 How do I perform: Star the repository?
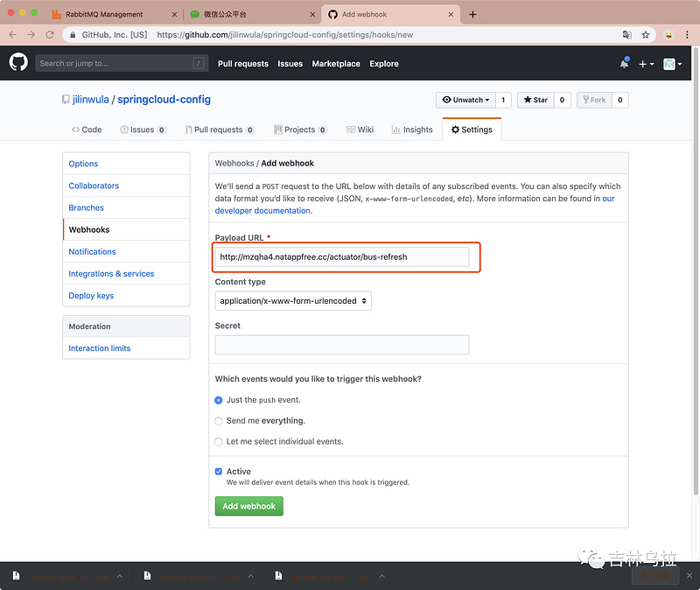(x=535, y=100)
